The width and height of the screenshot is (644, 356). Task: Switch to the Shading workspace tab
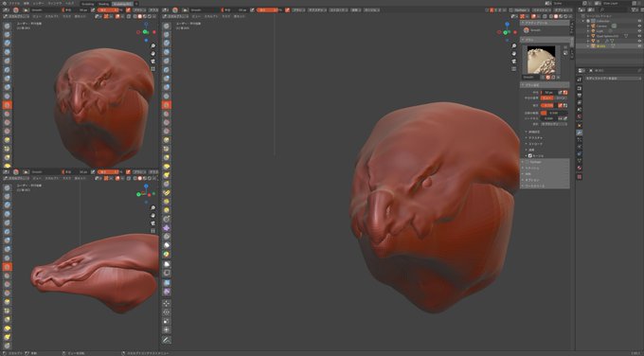tap(103, 4)
